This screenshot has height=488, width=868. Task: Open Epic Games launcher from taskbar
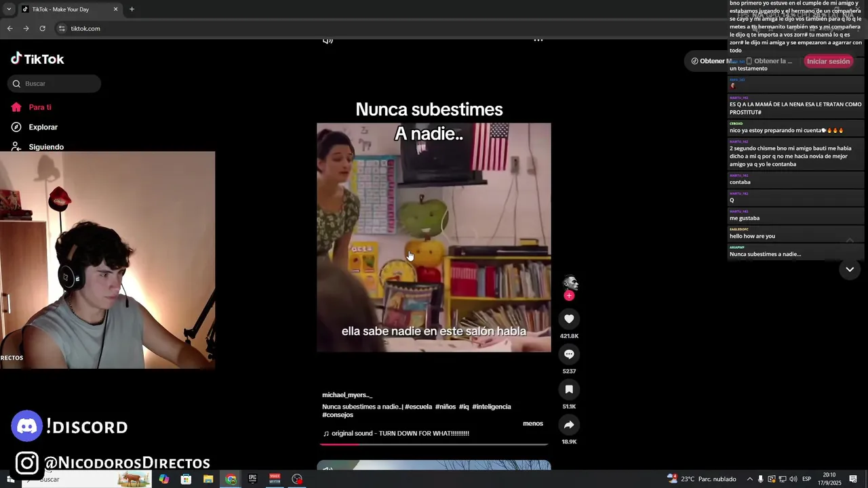pyautogui.click(x=252, y=479)
